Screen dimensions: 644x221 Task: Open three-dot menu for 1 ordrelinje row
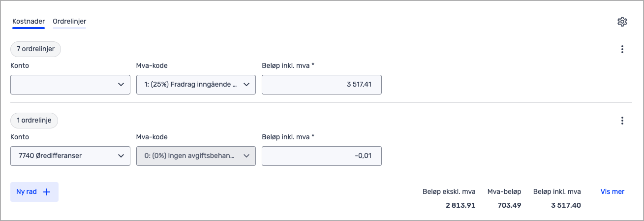coord(622,121)
